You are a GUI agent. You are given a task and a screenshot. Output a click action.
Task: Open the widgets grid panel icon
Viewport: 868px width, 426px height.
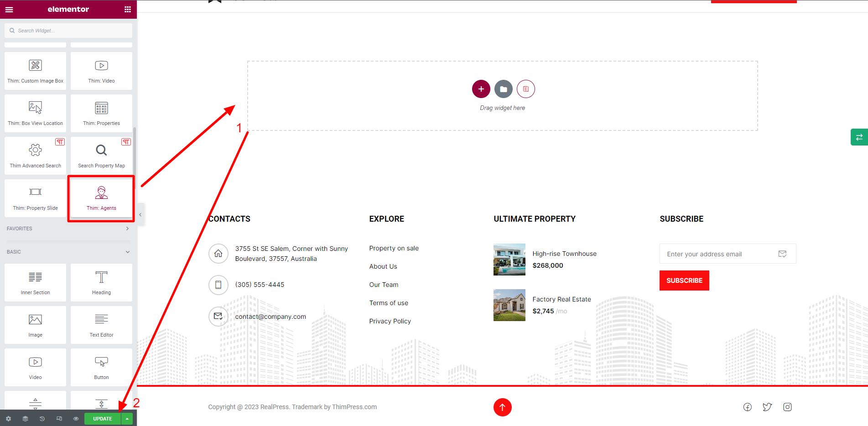128,9
